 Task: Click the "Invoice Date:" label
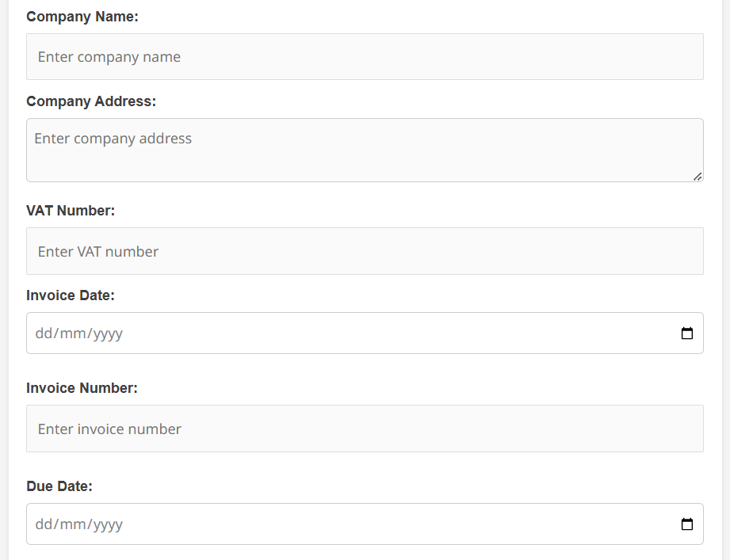[71, 295]
